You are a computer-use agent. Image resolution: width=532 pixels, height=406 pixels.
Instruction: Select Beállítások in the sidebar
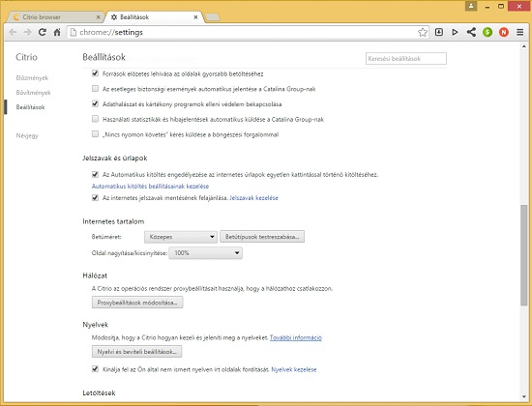coord(31,107)
